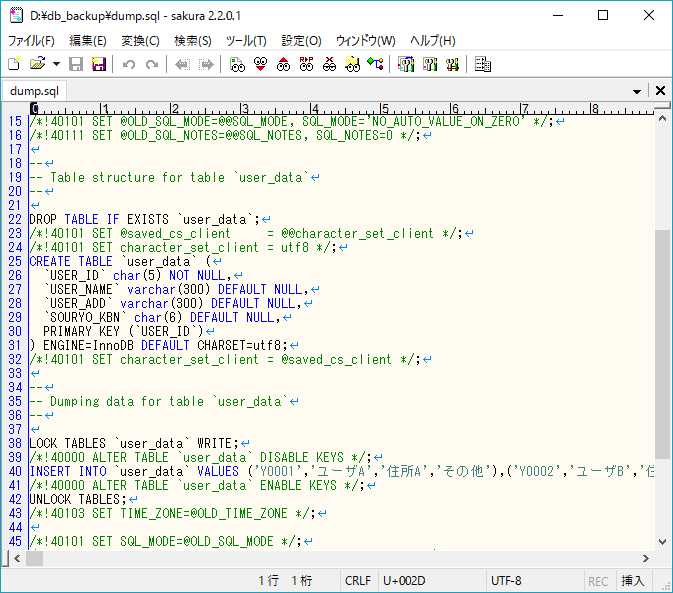Click the jump forward right-arrow icon
This screenshot has width=673, height=593.
pyautogui.click(x=206, y=64)
